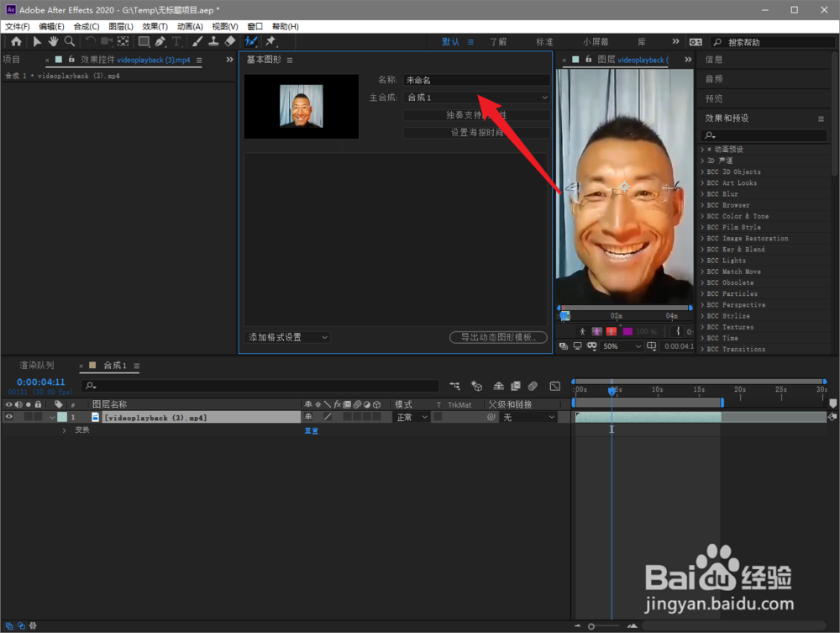This screenshot has width=840, height=633.
Task: Click the 导出动态图形模板 button
Action: pyautogui.click(x=498, y=337)
